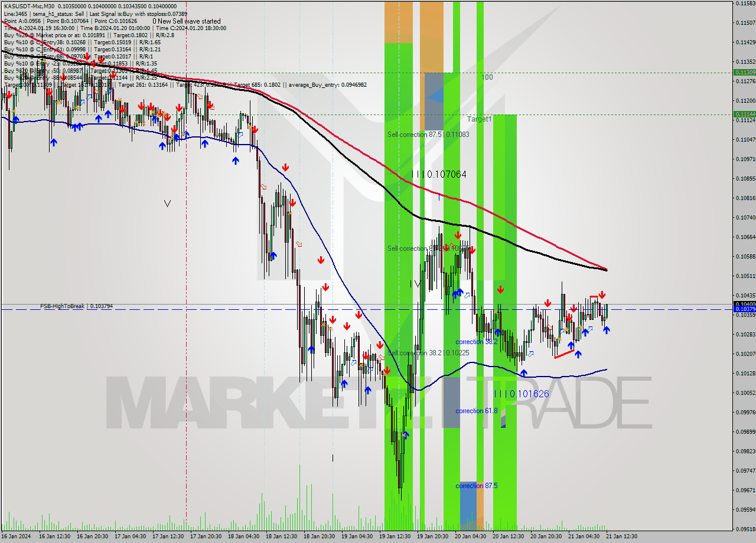Select the blue correction 61.8 label

point(476,411)
